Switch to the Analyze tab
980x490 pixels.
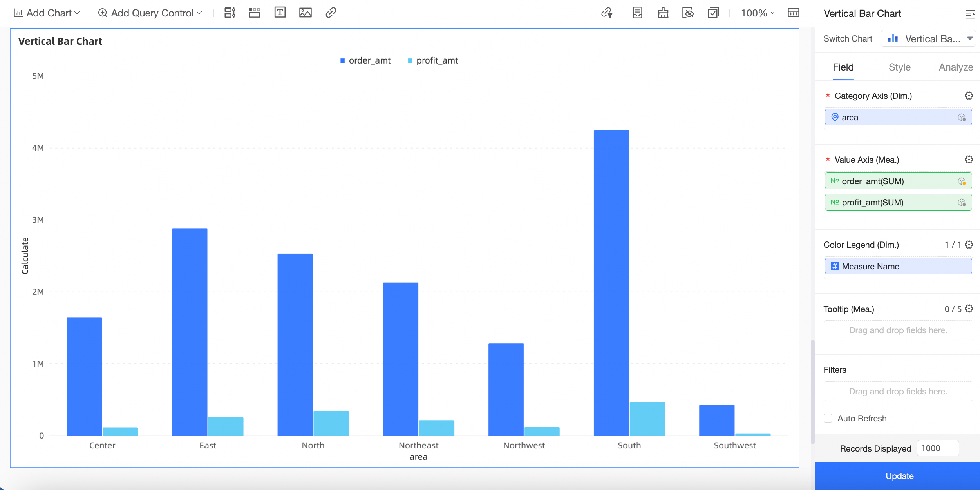pos(955,67)
